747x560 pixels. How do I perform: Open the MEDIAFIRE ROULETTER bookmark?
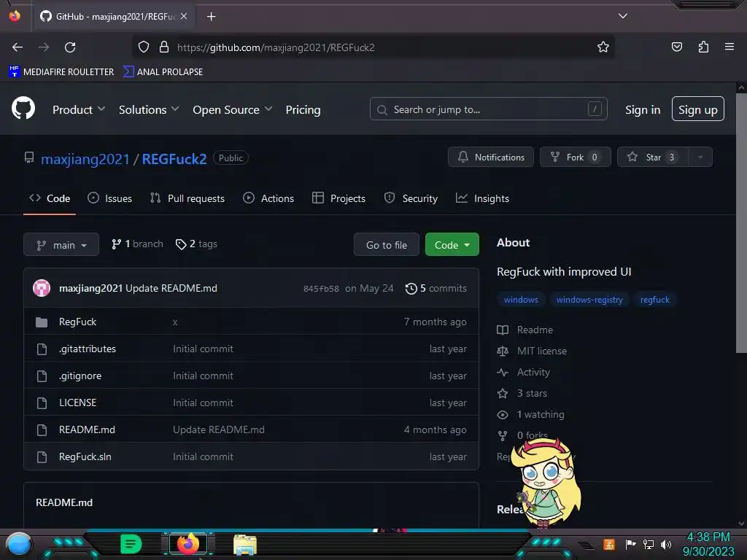click(61, 72)
